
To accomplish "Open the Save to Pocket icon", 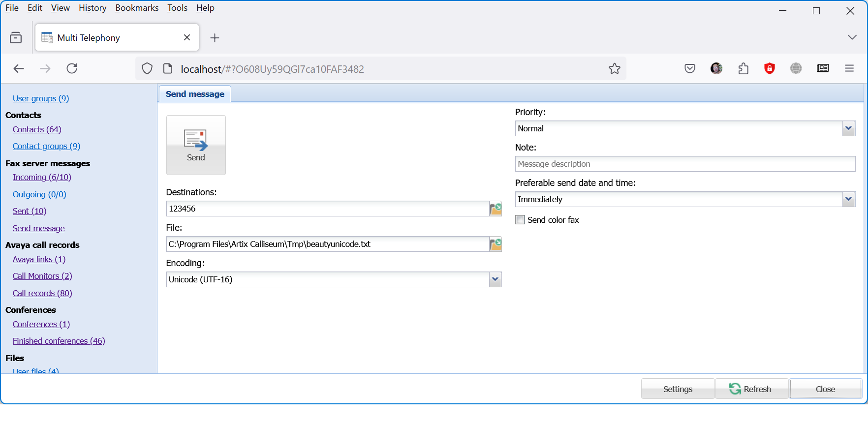I will (690, 69).
